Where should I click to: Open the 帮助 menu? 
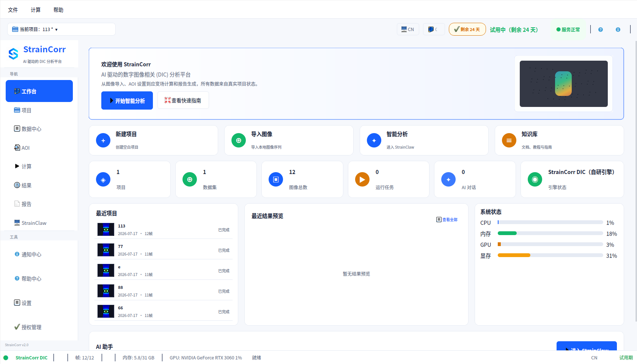[x=58, y=10]
